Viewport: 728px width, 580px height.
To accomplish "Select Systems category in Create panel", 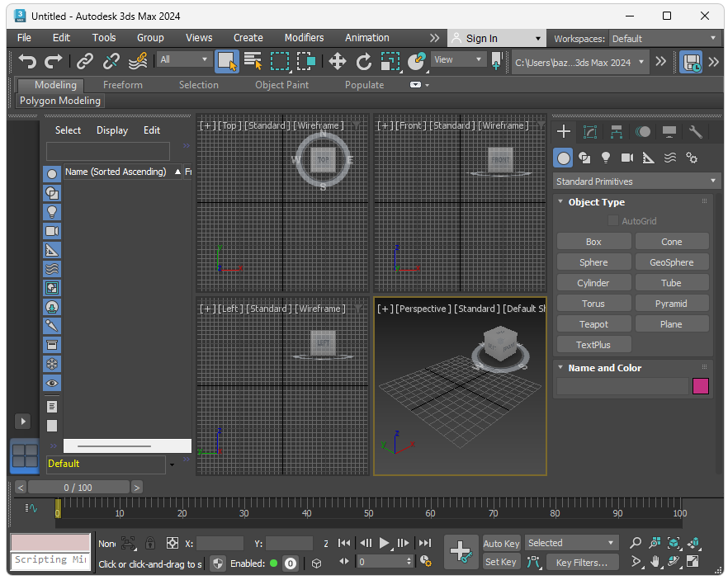I will 692,158.
